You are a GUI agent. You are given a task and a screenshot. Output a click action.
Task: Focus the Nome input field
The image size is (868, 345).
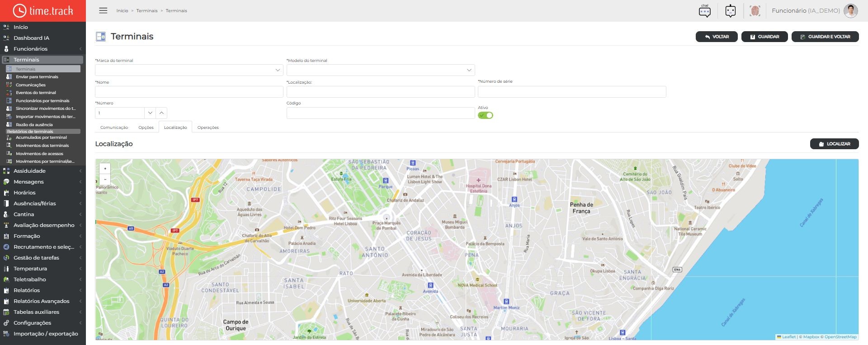189,92
